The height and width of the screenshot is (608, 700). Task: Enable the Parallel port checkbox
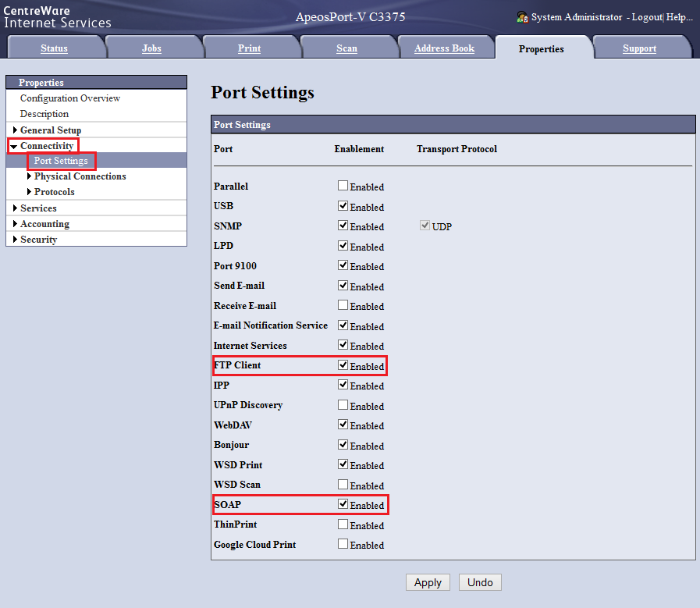[x=343, y=186]
